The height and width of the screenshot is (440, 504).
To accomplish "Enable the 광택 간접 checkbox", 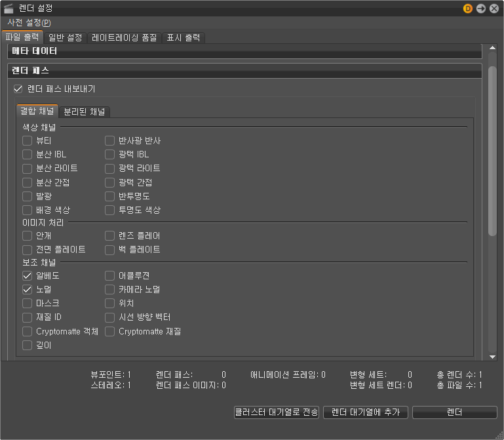I will (x=109, y=182).
